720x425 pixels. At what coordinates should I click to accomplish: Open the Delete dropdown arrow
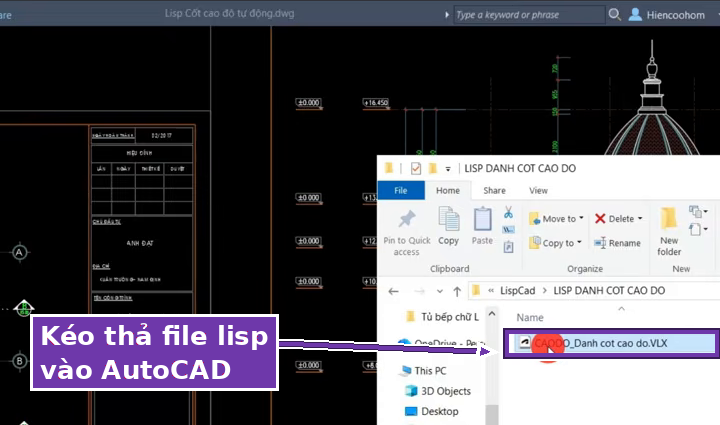(640, 218)
